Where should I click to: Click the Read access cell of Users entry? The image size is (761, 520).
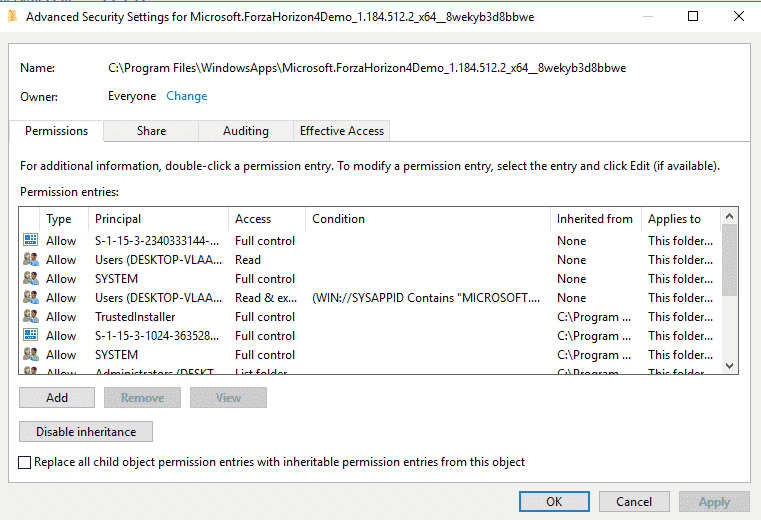point(248,260)
